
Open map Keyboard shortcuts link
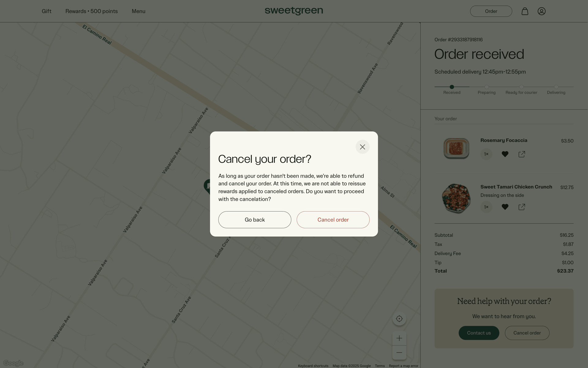(313, 366)
